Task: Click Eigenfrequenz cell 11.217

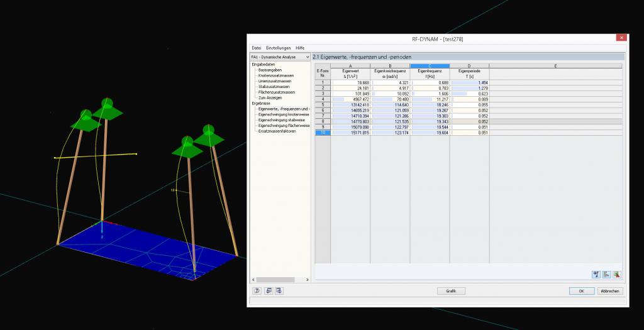Action: pos(430,99)
